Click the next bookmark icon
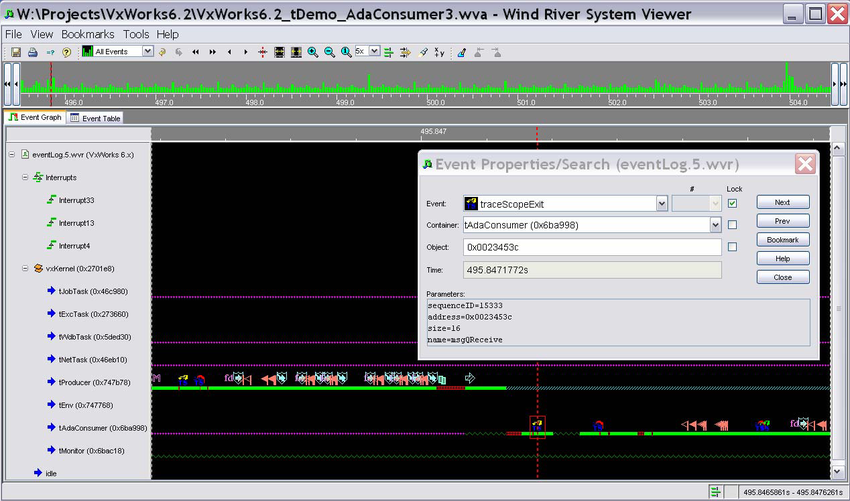 [x=496, y=52]
